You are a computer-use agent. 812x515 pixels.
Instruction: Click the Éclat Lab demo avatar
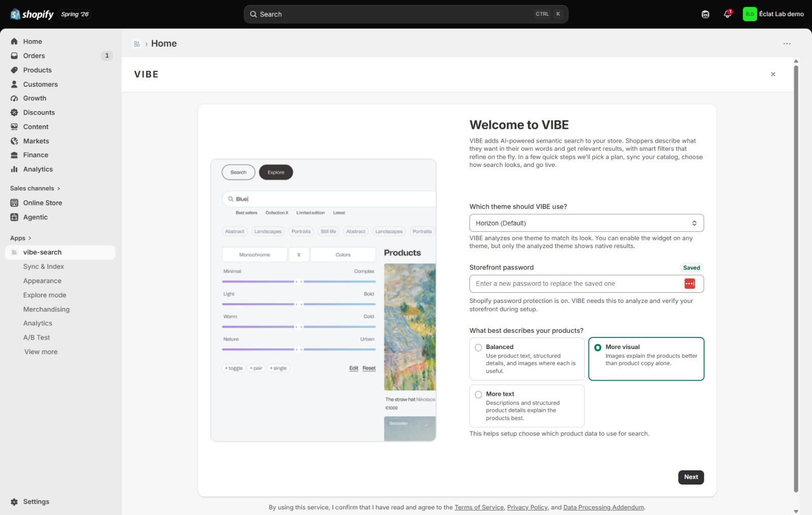click(750, 14)
